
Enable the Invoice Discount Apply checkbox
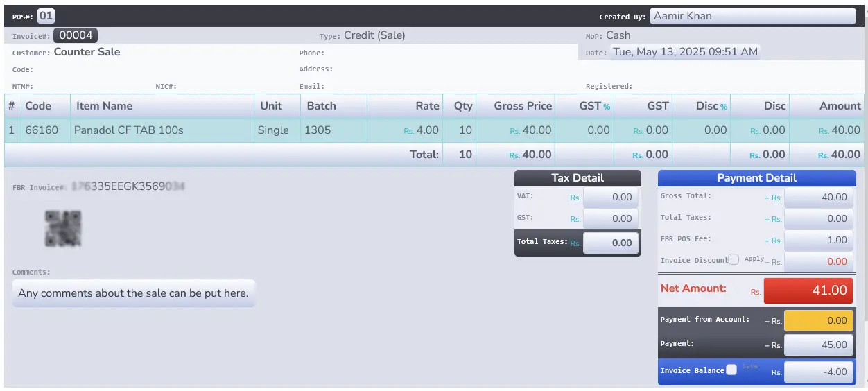734,259
